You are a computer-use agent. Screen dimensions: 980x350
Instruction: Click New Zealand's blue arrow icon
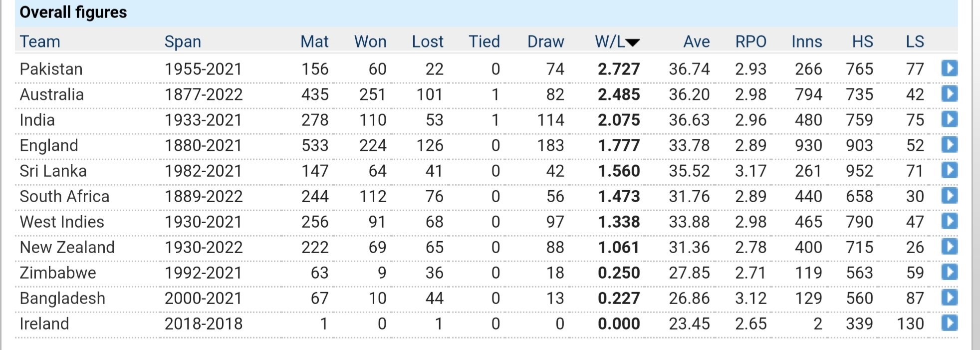tap(949, 247)
